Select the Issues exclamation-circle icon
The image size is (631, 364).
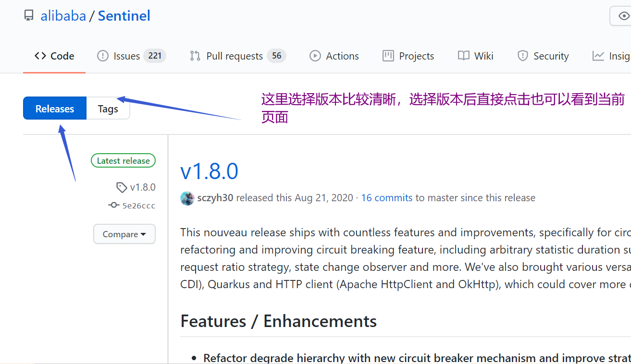click(x=103, y=56)
